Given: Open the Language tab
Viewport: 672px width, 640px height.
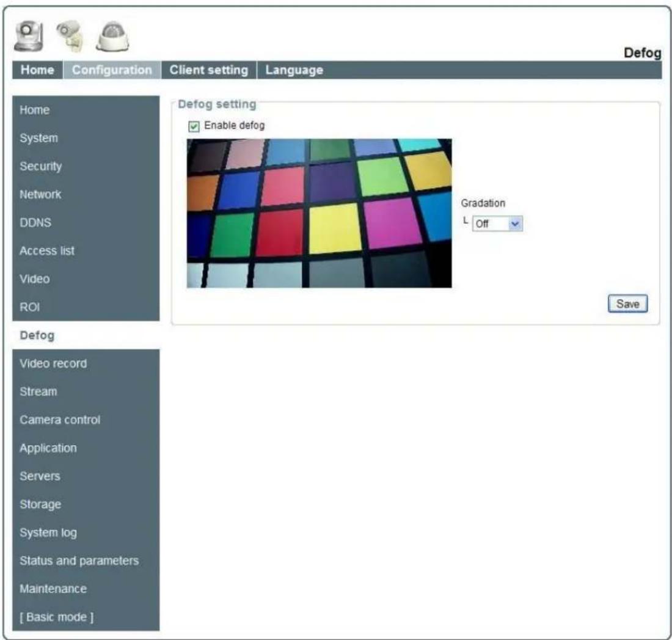Looking at the screenshot, I should (294, 70).
